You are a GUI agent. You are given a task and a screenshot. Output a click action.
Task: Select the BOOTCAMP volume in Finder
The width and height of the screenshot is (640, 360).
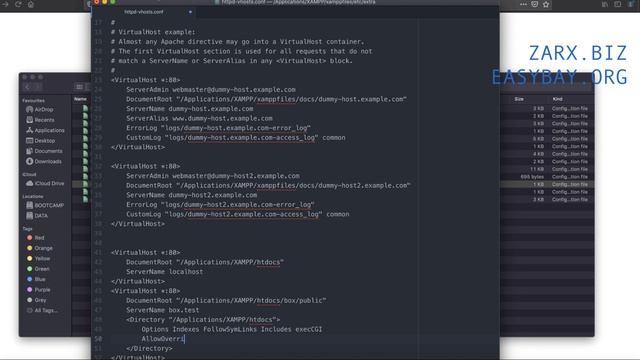[45, 205]
